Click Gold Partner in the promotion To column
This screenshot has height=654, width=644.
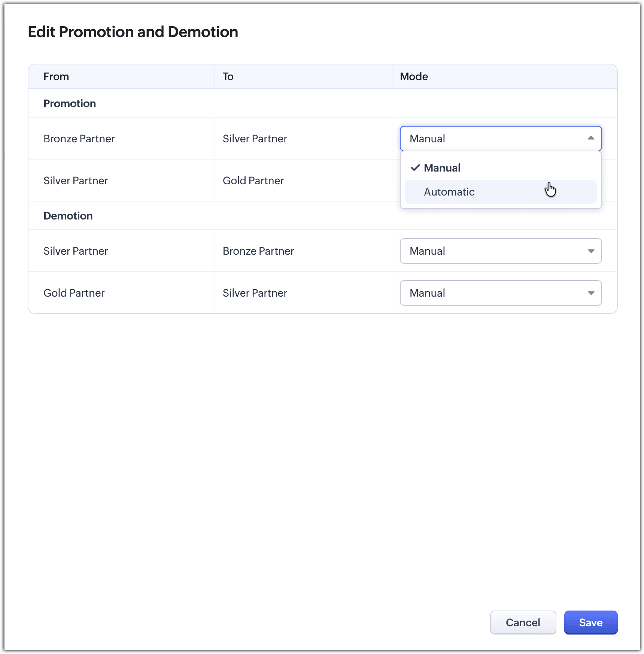[x=253, y=181]
